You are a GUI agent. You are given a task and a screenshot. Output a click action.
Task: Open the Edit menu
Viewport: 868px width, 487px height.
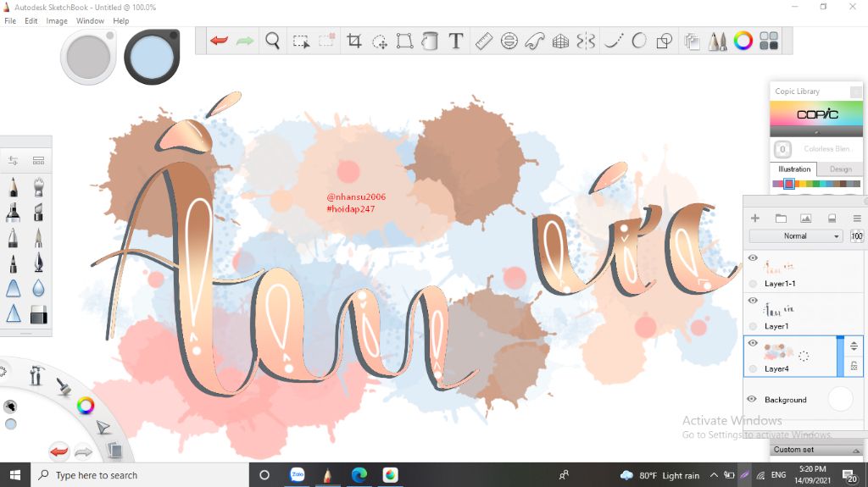coord(31,21)
